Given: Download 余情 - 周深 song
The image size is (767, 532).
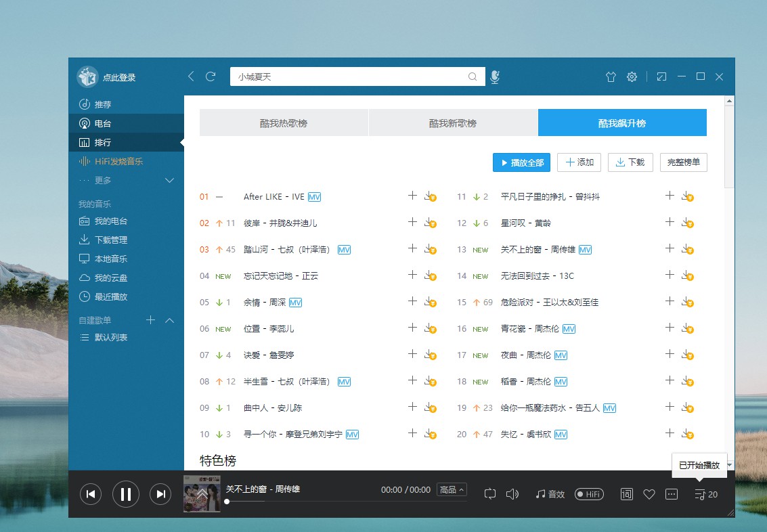Looking at the screenshot, I should tap(431, 302).
